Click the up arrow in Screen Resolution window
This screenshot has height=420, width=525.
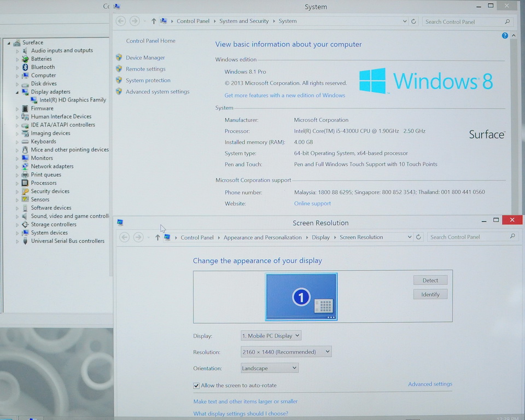tap(157, 237)
